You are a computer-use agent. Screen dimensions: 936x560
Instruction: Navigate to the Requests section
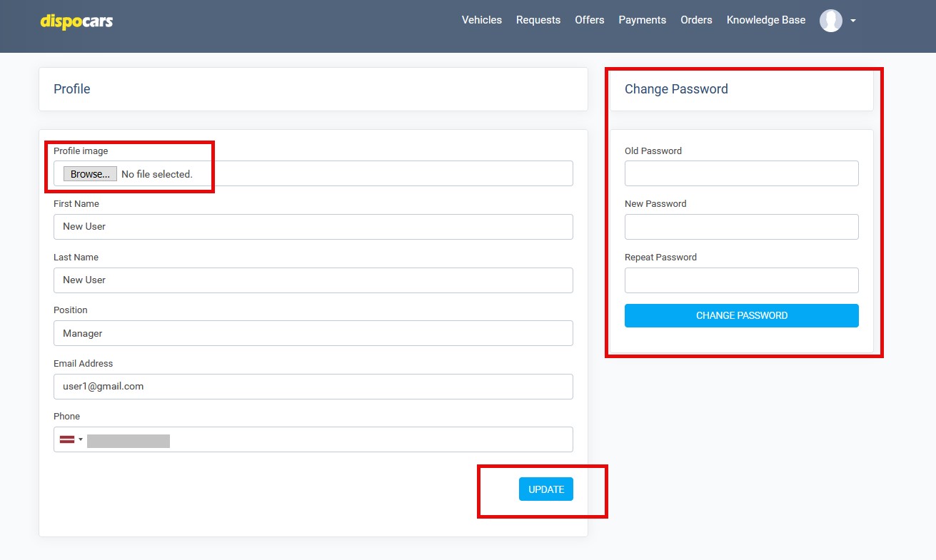click(x=538, y=20)
